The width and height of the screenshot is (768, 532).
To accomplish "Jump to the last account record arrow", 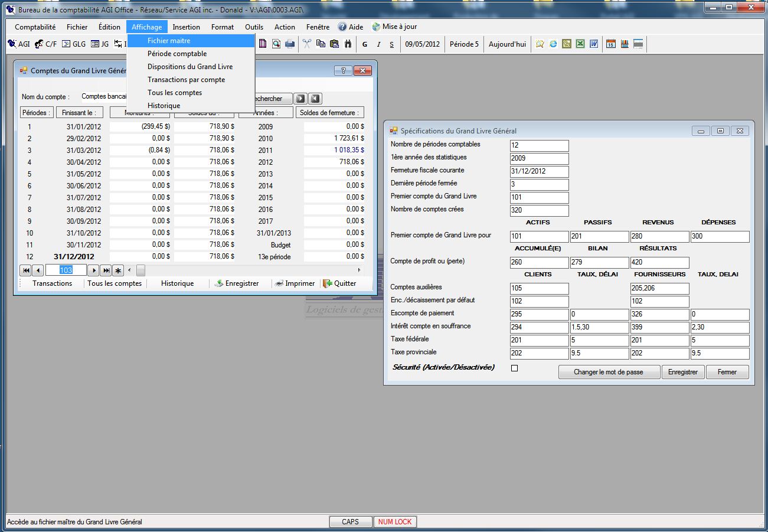I will point(106,270).
